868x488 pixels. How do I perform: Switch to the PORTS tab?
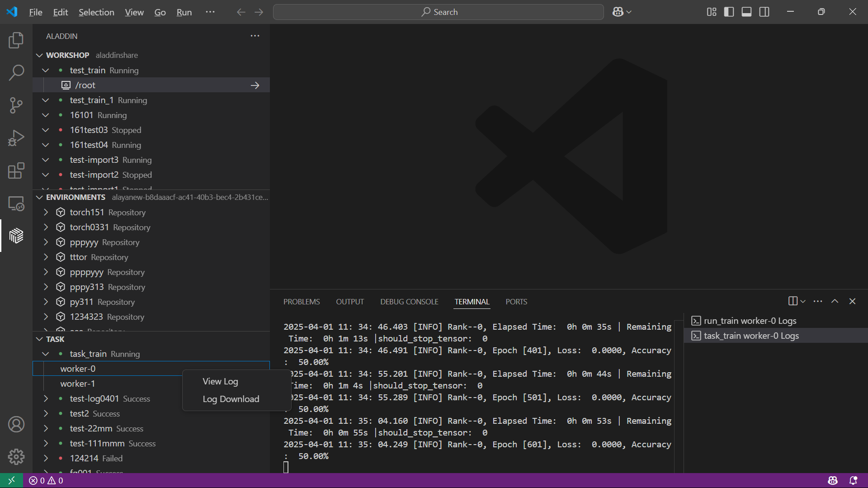click(x=516, y=302)
